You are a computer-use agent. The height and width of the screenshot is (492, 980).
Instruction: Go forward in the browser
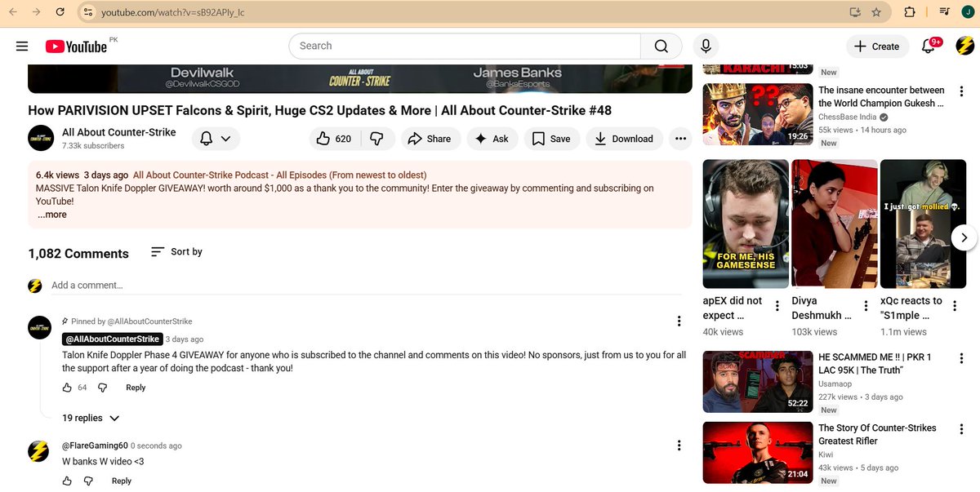[x=37, y=12]
